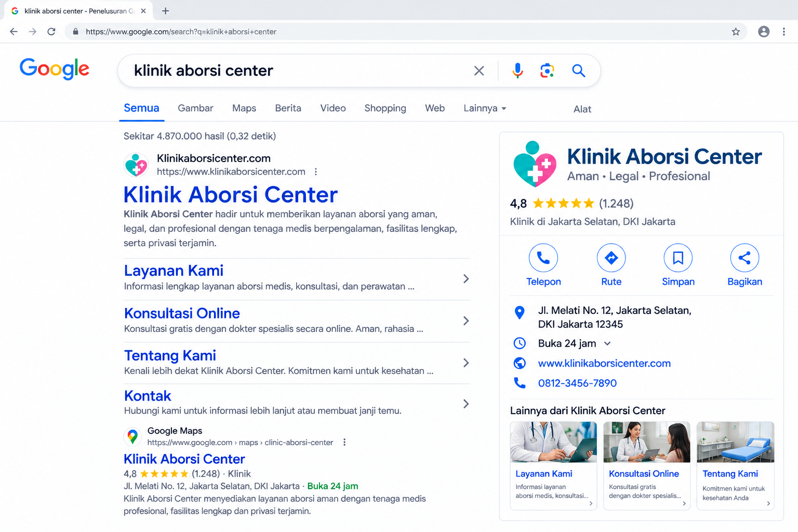This screenshot has height=532, width=798.
Task: Open Tentang Kami card thumbnail
Action: 736,442
